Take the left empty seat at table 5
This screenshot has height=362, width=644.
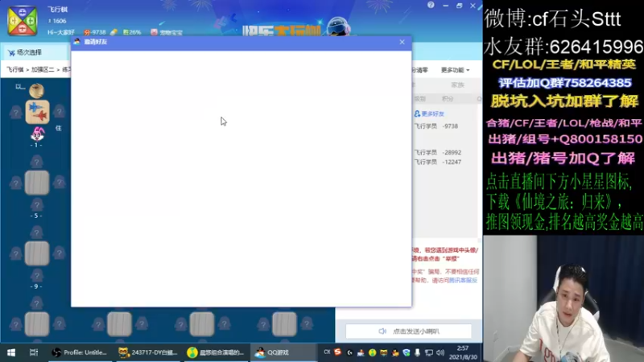click(15, 183)
